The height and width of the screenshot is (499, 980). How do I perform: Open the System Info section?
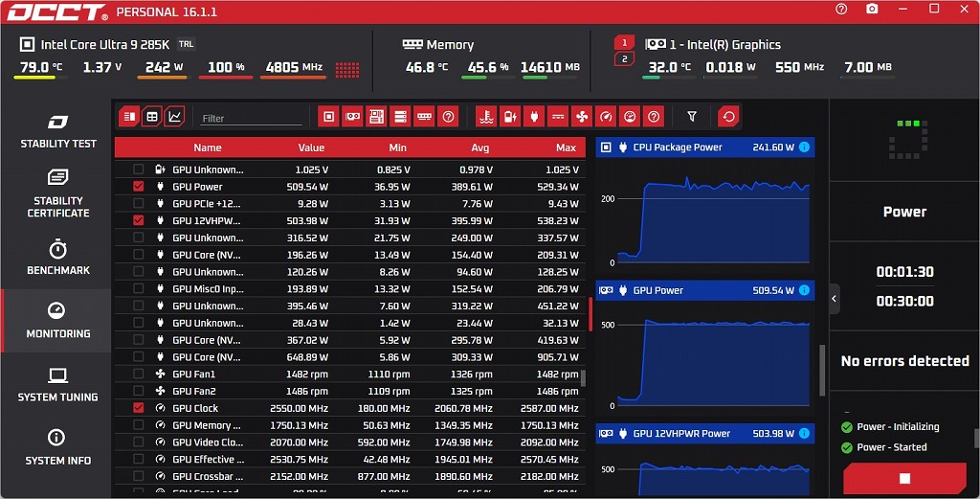coord(57,447)
